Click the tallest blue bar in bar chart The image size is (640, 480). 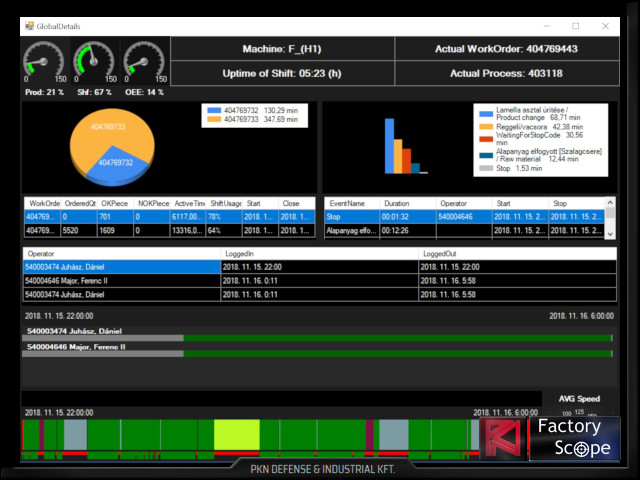[389, 146]
